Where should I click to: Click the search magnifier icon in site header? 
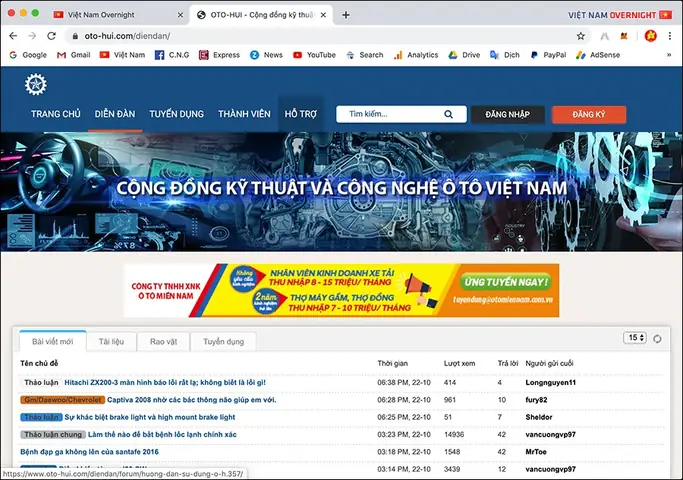pos(448,114)
